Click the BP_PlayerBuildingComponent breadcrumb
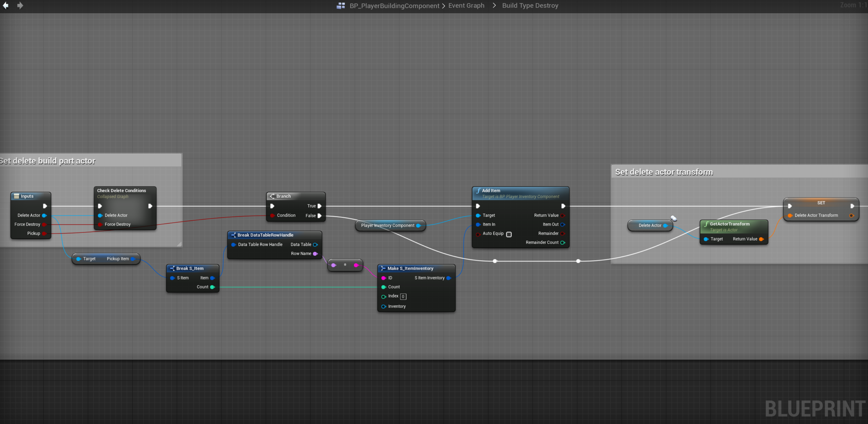Viewport: 868px width, 424px height. (x=394, y=5)
